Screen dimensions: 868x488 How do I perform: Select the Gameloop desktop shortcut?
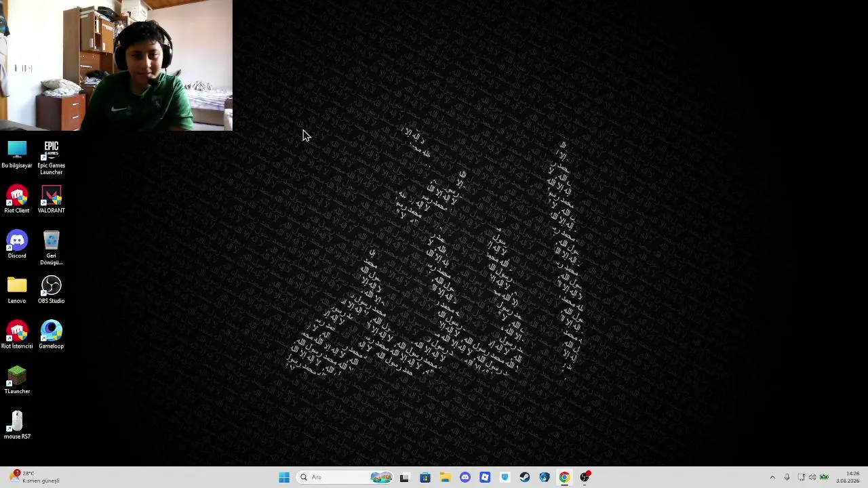pos(52,335)
